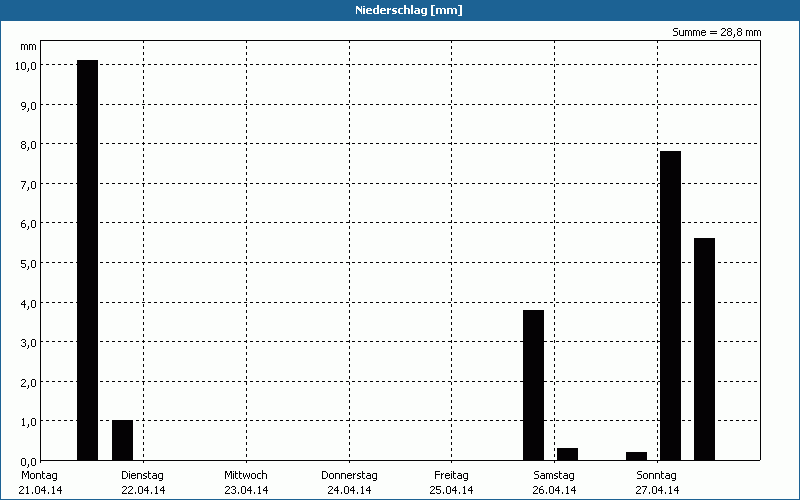Screen dimensions: 800x500
Task: Click the tallest bar on Montag 21.04.14
Action: point(87,260)
